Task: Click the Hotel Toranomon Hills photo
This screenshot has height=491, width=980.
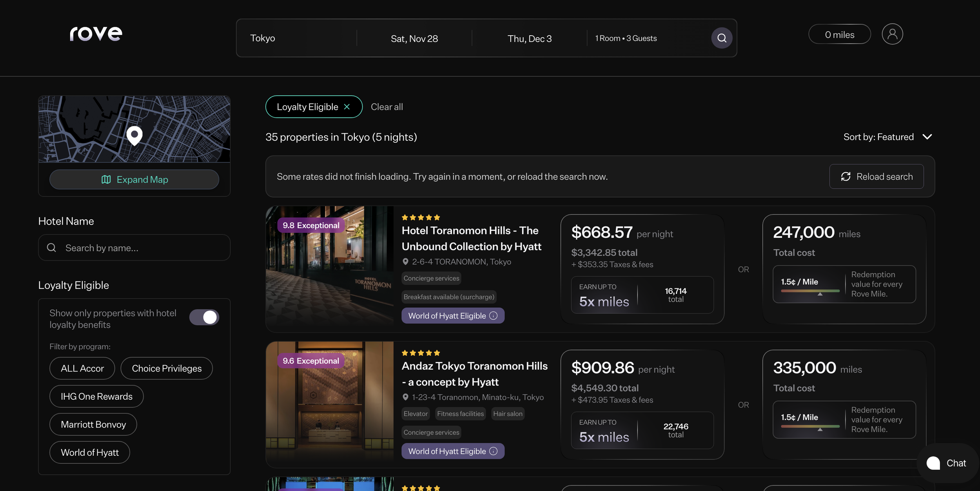Action: click(330, 269)
